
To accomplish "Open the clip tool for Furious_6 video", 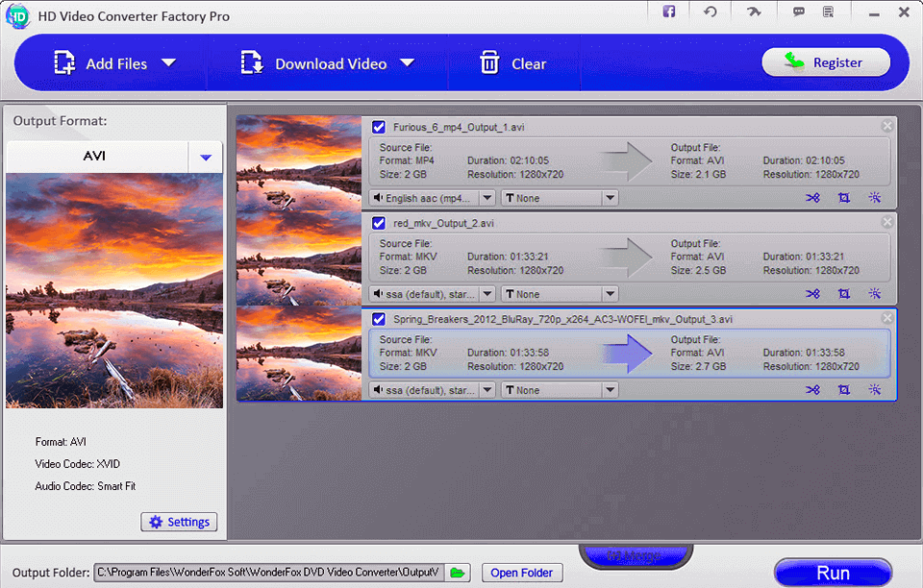I will point(812,197).
